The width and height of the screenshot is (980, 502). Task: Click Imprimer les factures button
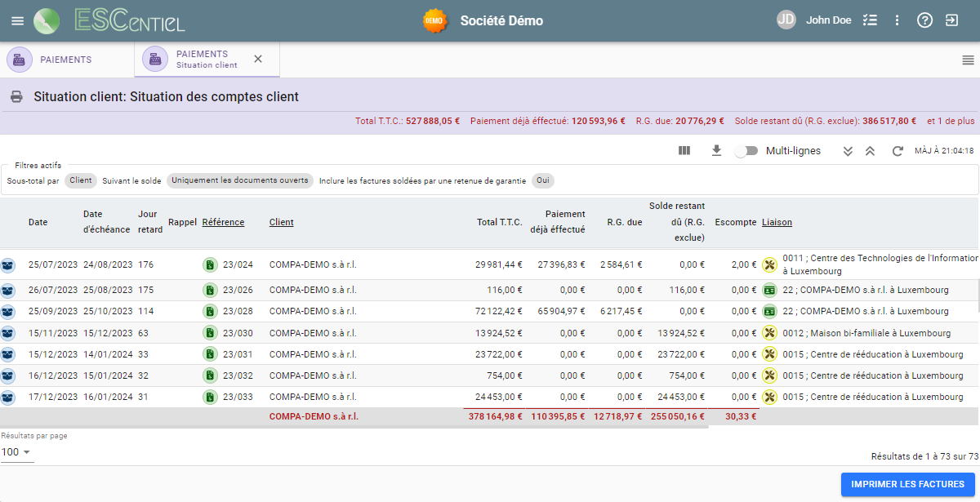pos(907,484)
